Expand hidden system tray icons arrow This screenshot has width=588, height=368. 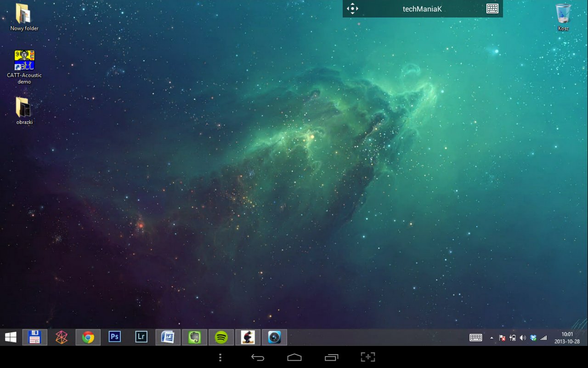pyautogui.click(x=492, y=338)
